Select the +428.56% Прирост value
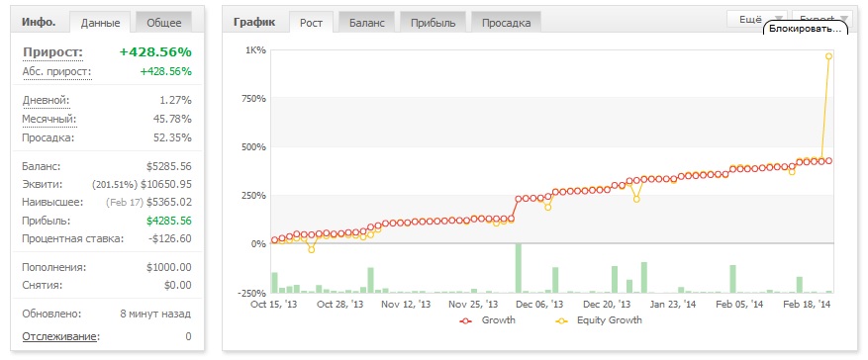 click(155, 52)
